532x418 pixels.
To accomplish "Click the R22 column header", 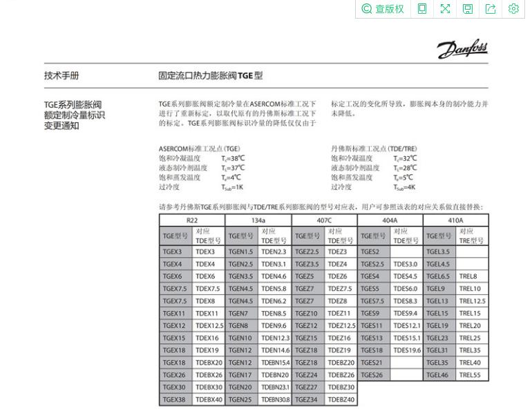I will pyautogui.click(x=192, y=220).
